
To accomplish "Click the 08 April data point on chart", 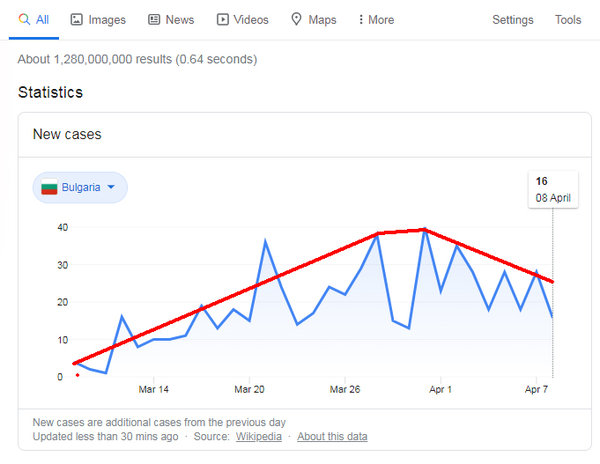I will click(553, 317).
